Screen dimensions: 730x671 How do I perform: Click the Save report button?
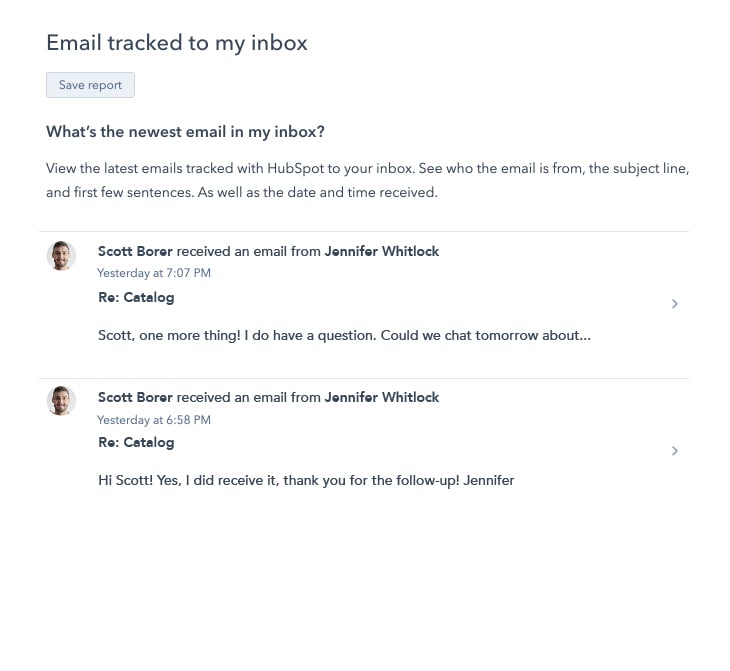90,85
